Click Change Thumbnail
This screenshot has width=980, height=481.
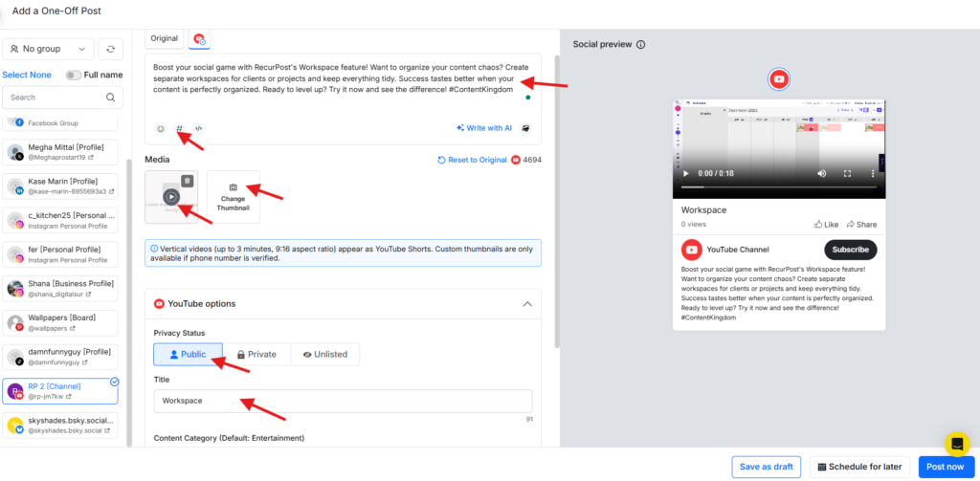coord(234,197)
